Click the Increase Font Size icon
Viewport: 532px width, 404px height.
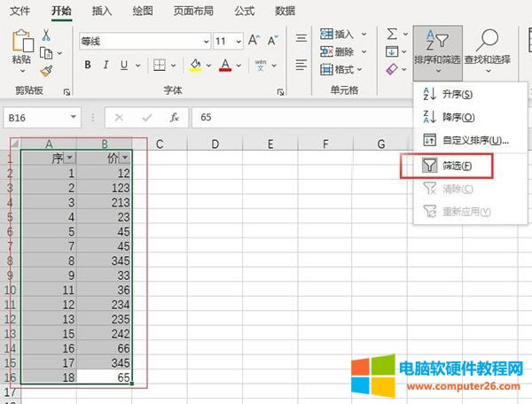(254, 41)
